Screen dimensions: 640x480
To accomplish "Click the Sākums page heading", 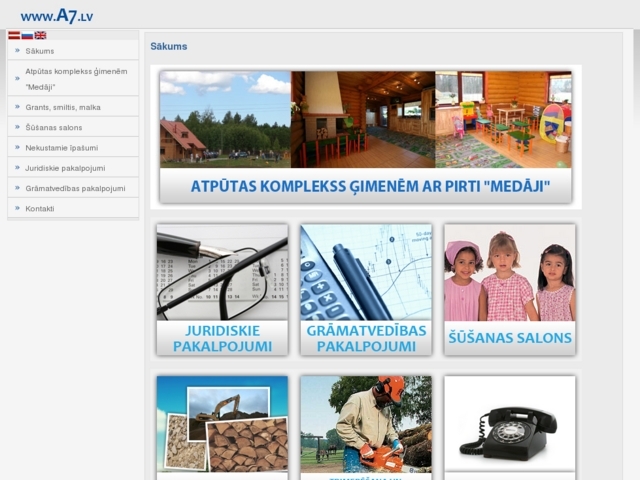I will pyautogui.click(x=169, y=47).
